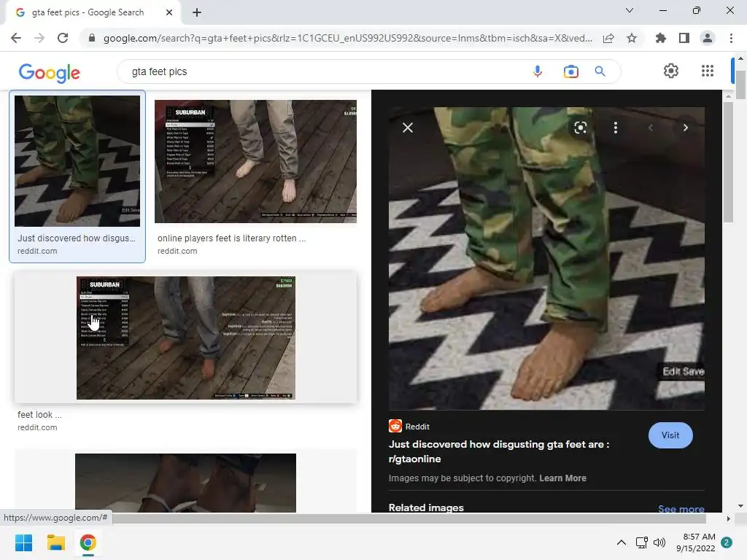This screenshot has height=560, width=747.
Task: Click the page vertical scrollbar
Action: 740,86
